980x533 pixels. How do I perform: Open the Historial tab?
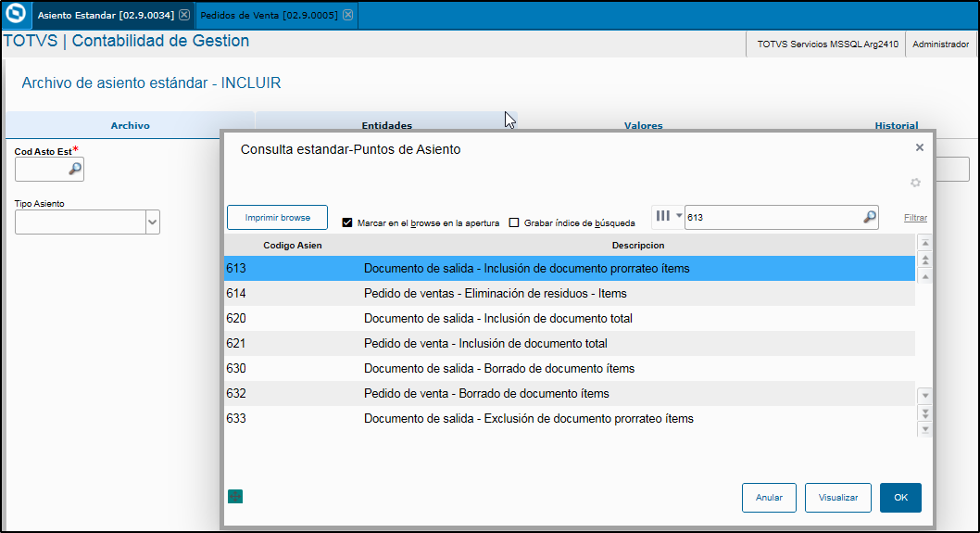(897, 125)
